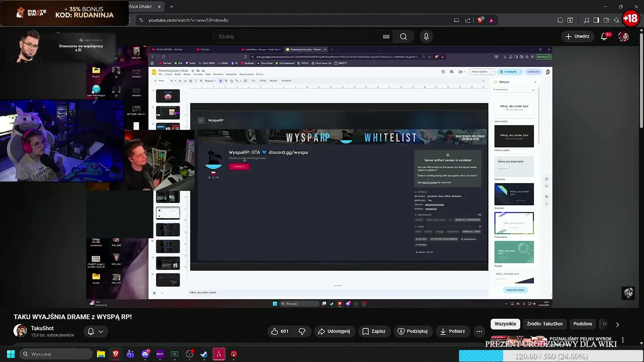Click the taskbar Wyszukaj search box
Screen dimensions: 644x362
point(55,354)
